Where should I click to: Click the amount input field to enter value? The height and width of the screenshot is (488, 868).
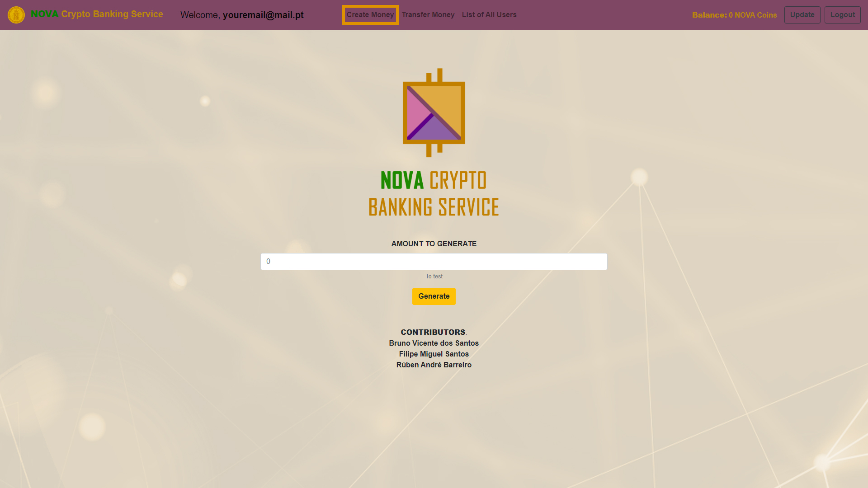(434, 261)
